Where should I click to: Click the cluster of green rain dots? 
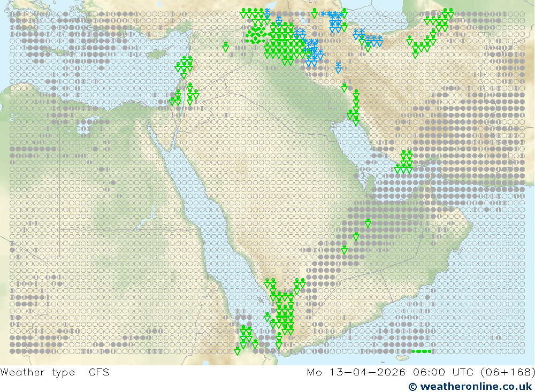[x=256, y=35]
